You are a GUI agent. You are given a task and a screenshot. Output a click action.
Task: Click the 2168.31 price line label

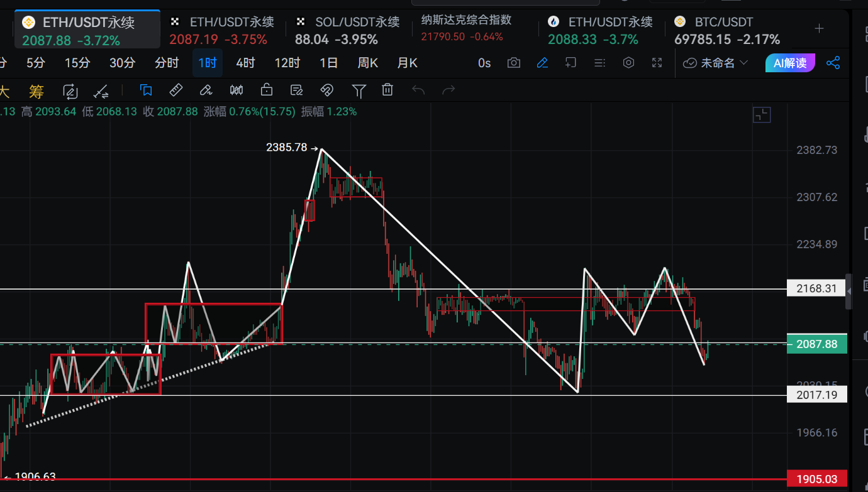[x=816, y=289]
